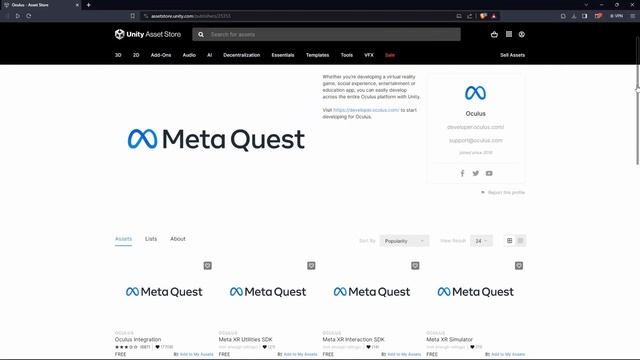Screen dimensions: 640x360
Task: Open the 3D category menu
Action: [x=118, y=55]
